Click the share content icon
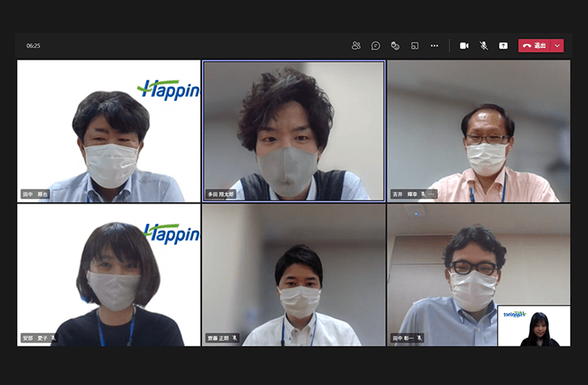 503,46
